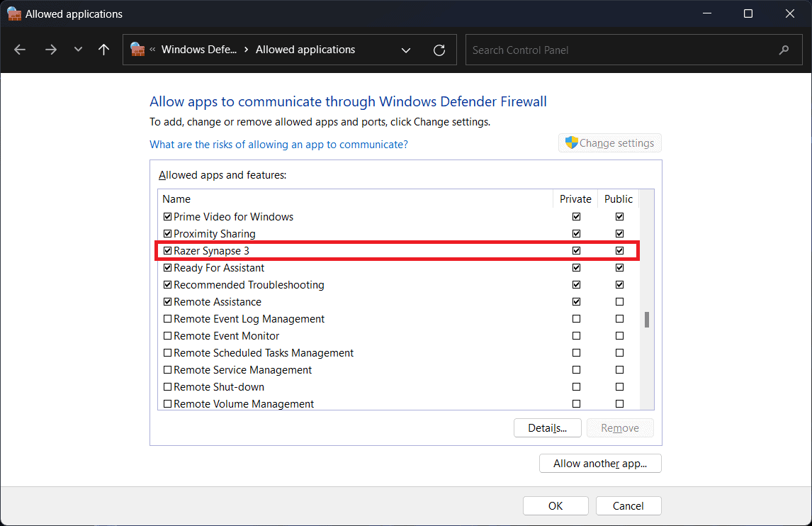Click the search magnifier icon
812x526 pixels.
click(784, 50)
